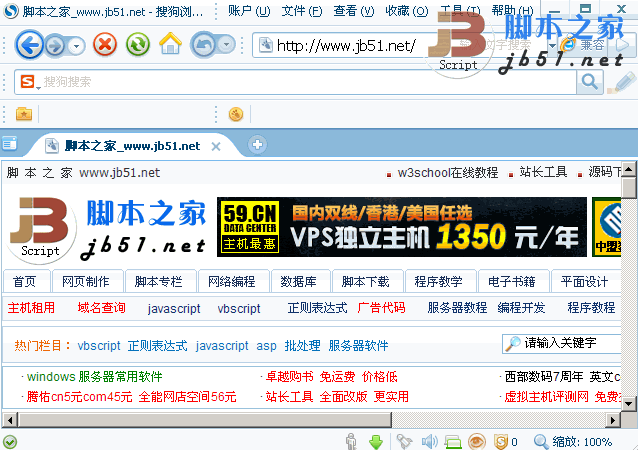Open the 电子书籍 navigation tab

click(512, 281)
